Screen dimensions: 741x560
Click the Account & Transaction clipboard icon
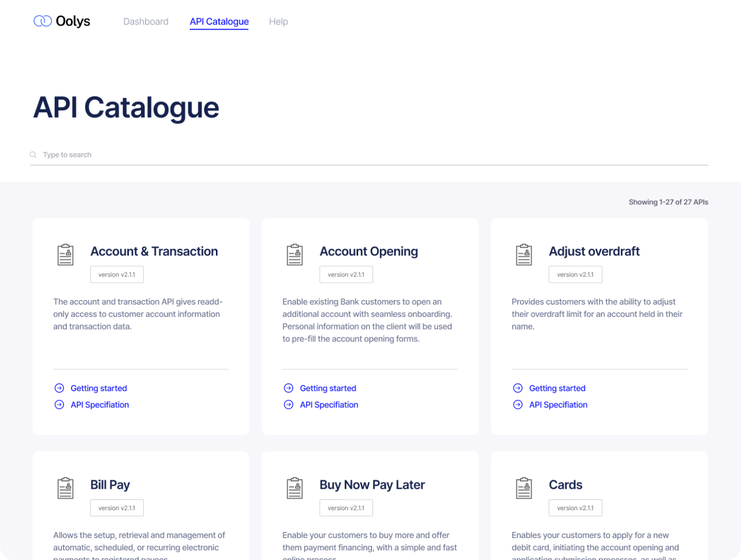point(66,255)
